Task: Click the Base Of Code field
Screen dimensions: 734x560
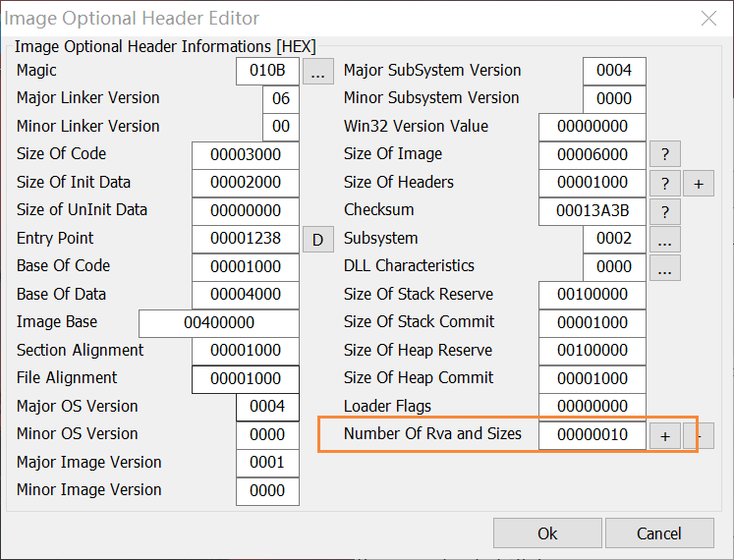Action: click(x=246, y=267)
